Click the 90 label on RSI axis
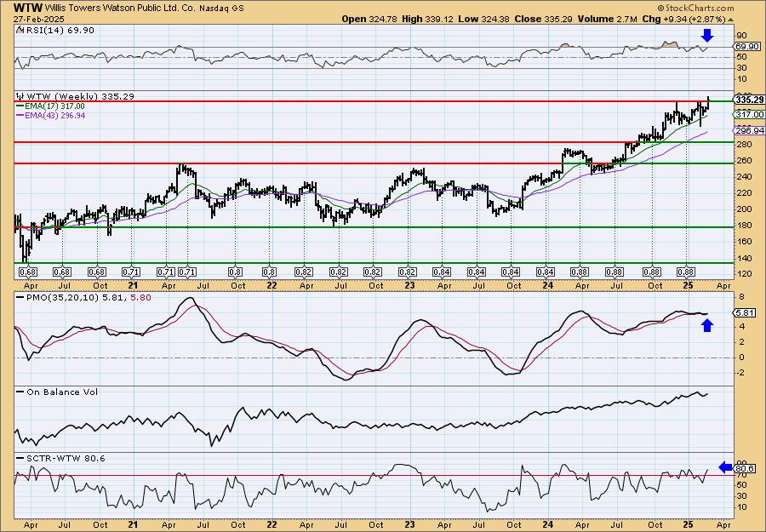This screenshot has width=766, height=532. [x=741, y=36]
